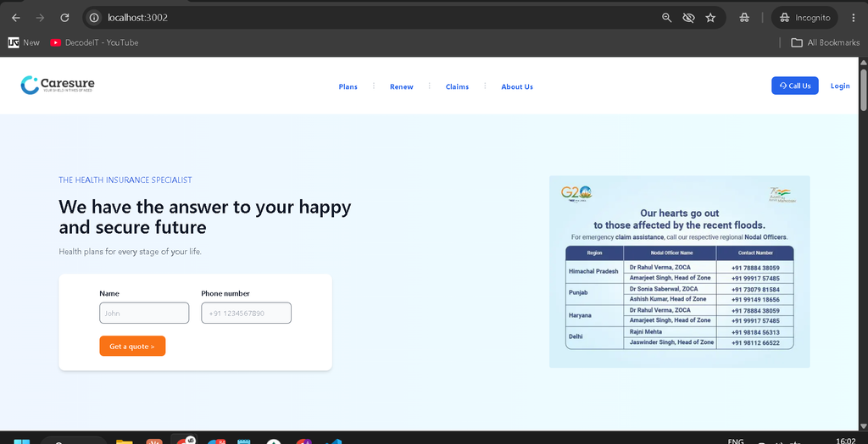
Task: Click 'Health plans for every stage of your life.'
Action: coord(130,252)
